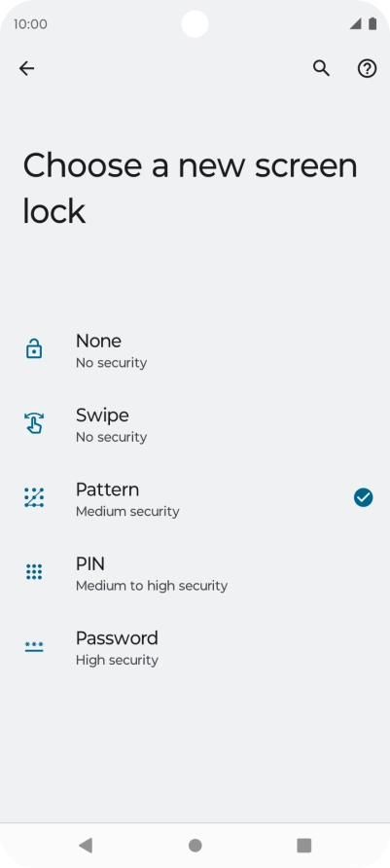The height and width of the screenshot is (868, 390).
Task: Open recent apps square button
Action: click(x=303, y=845)
